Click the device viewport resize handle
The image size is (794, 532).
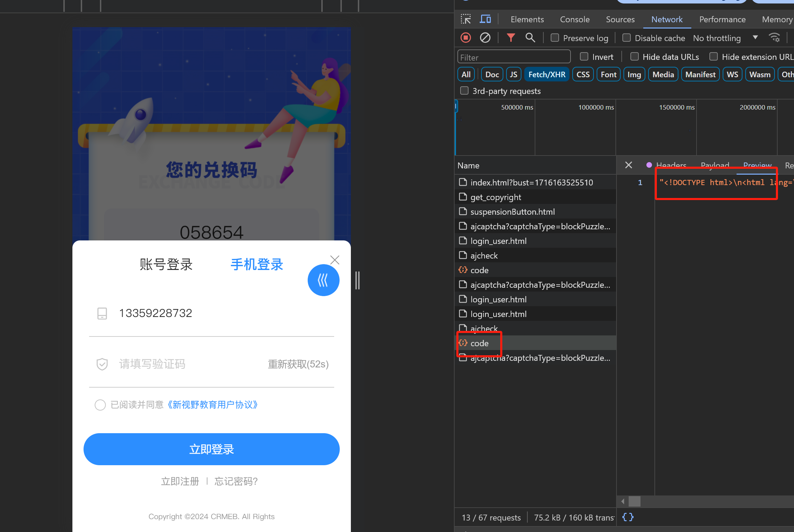(357, 280)
